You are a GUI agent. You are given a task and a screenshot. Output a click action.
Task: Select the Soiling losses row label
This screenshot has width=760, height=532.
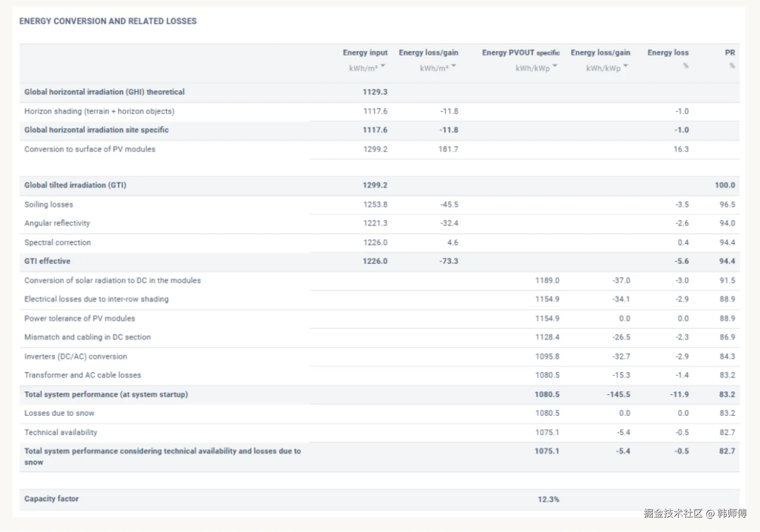[49, 204]
